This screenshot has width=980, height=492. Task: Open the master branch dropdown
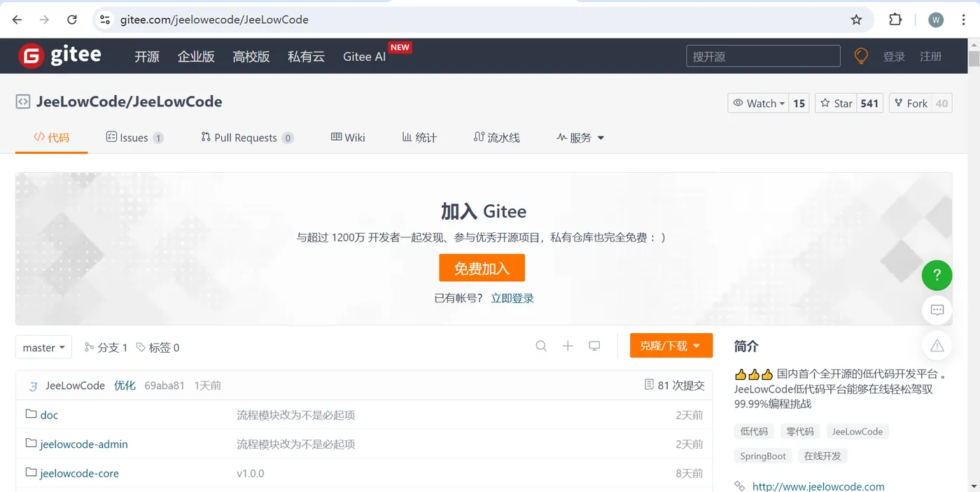coord(43,347)
